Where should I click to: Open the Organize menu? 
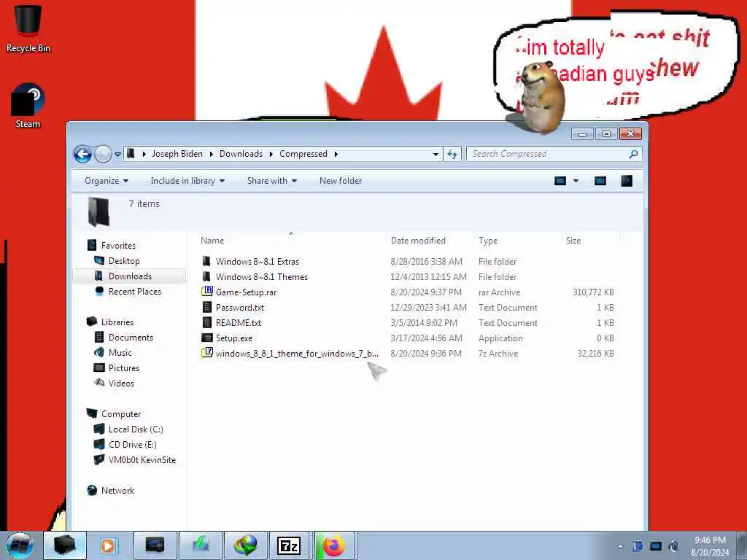(107, 181)
